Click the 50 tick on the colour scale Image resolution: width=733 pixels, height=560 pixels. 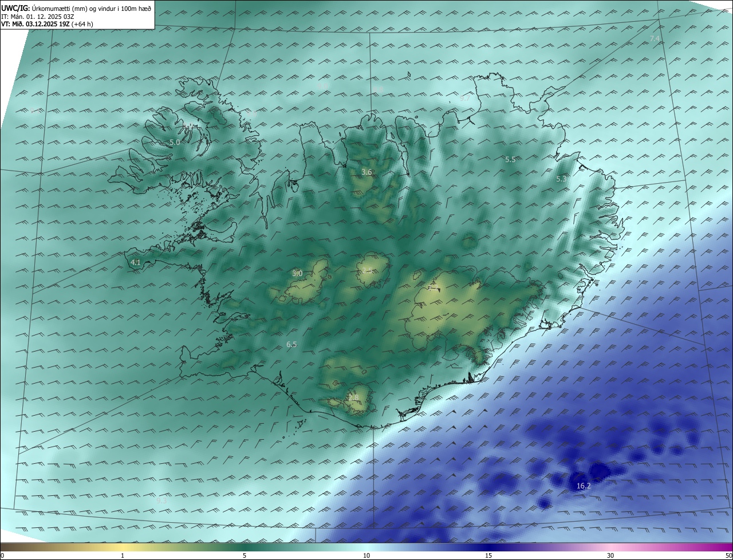(x=729, y=556)
